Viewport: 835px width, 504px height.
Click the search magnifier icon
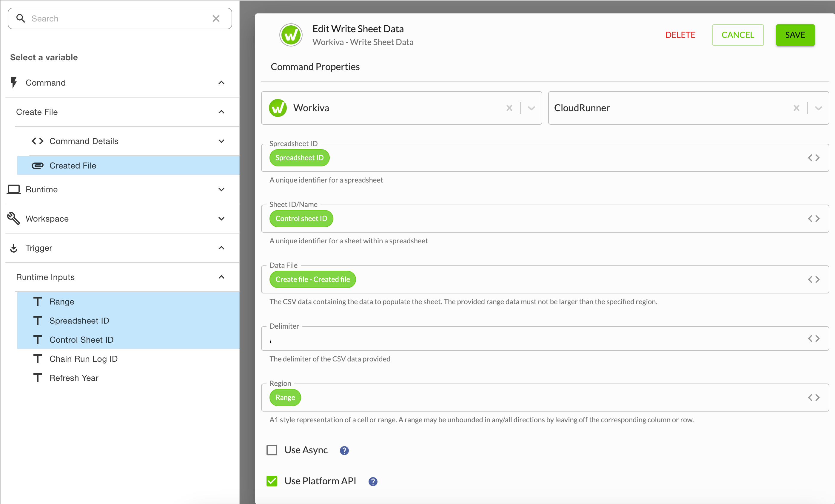click(x=21, y=18)
